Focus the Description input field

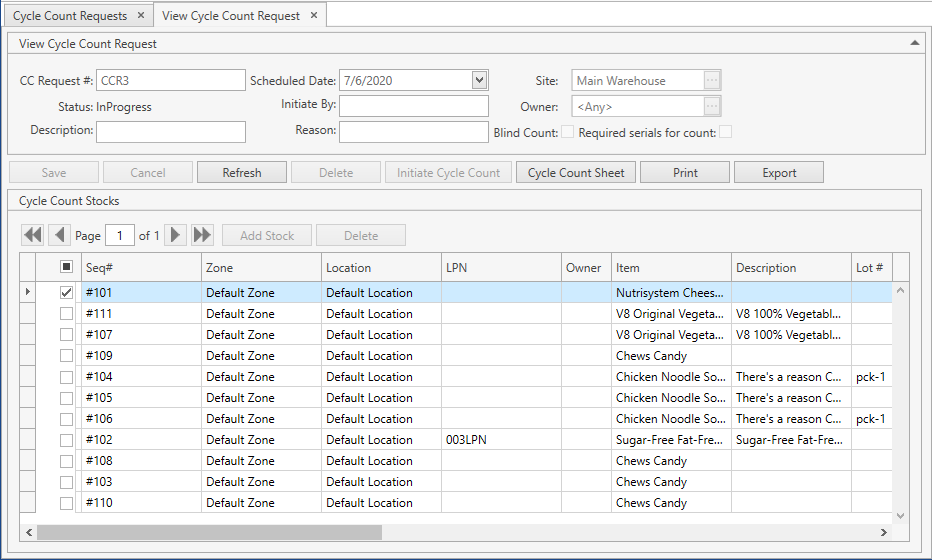[171, 131]
